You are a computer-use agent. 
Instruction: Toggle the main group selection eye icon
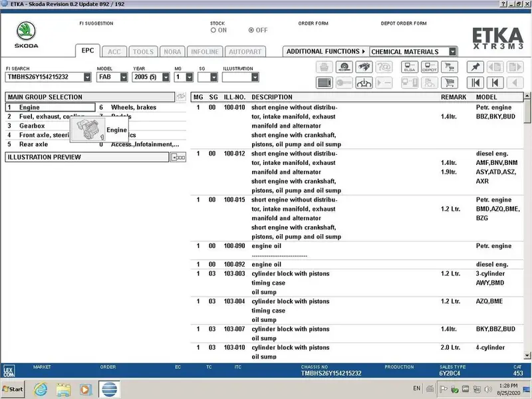pyautogui.click(x=181, y=96)
